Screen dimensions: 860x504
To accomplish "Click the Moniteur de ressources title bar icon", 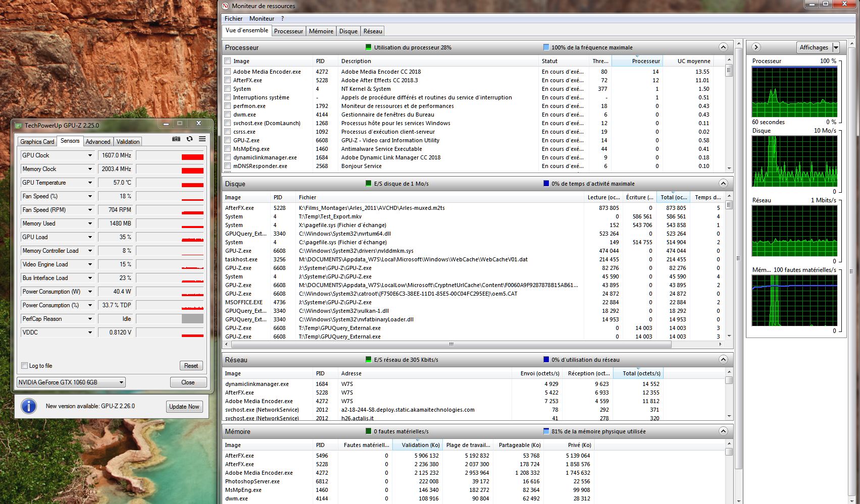I will tap(226, 6).
